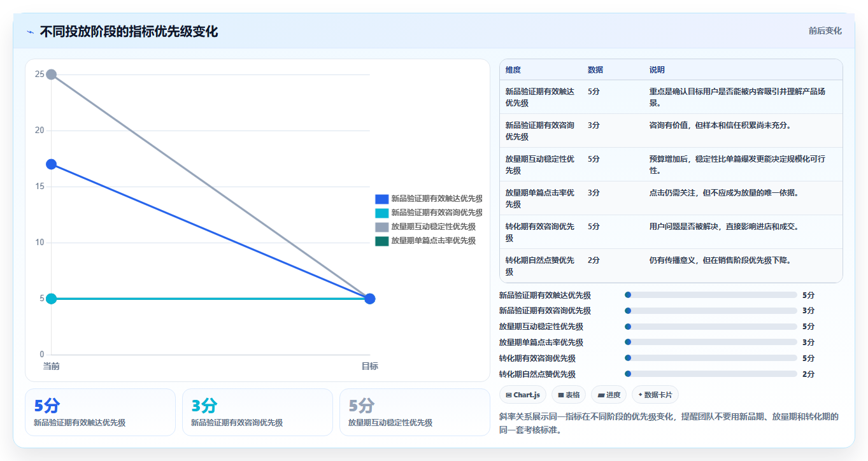This screenshot has height=461, width=868.
Task: Click the gray data point at 25
Action: (x=52, y=74)
